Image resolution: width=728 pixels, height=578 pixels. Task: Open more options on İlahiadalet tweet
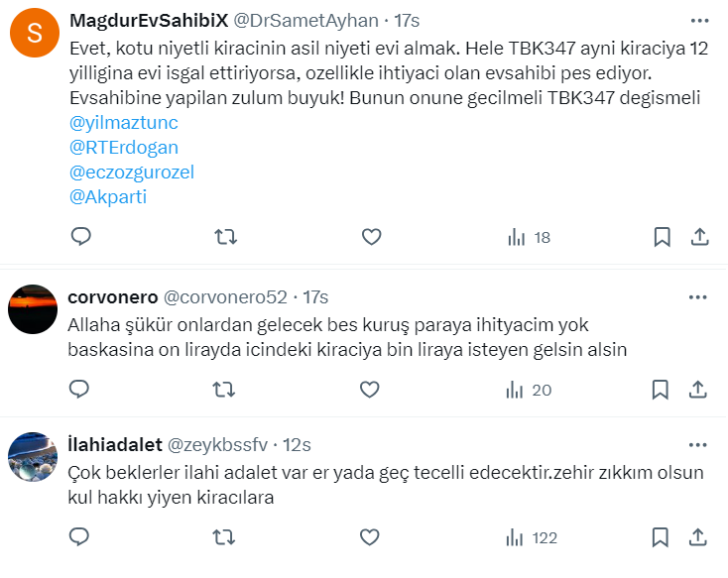pos(698,444)
